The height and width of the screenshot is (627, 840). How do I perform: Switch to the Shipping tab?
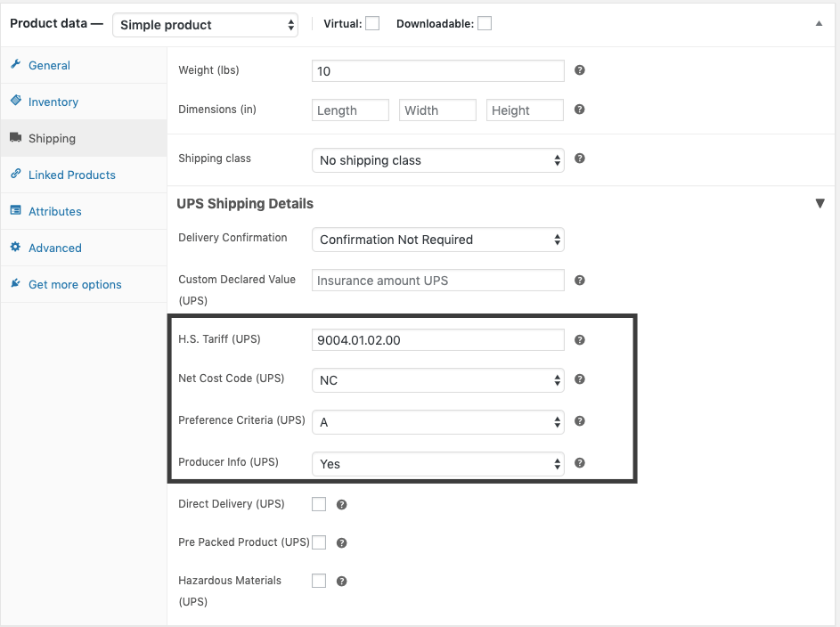coord(53,138)
